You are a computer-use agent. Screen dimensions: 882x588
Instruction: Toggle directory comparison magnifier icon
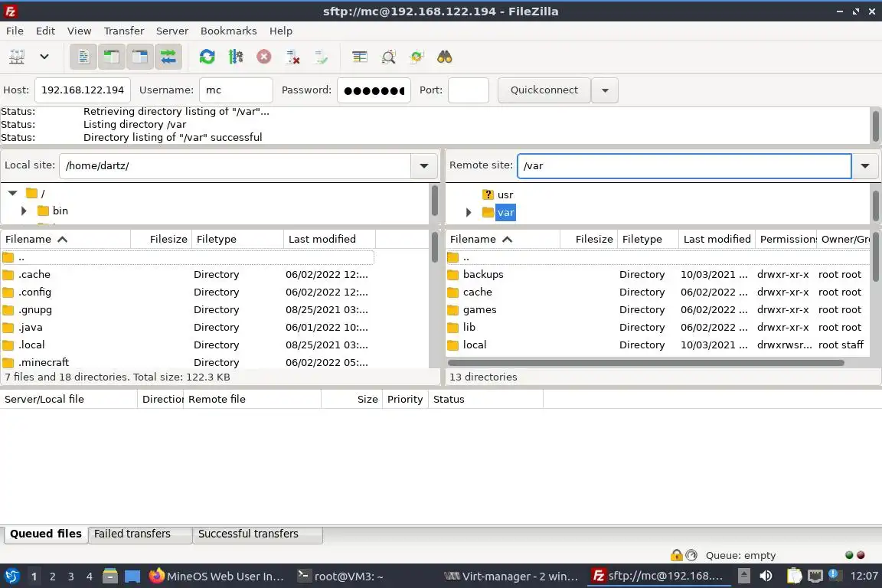[x=388, y=57]
